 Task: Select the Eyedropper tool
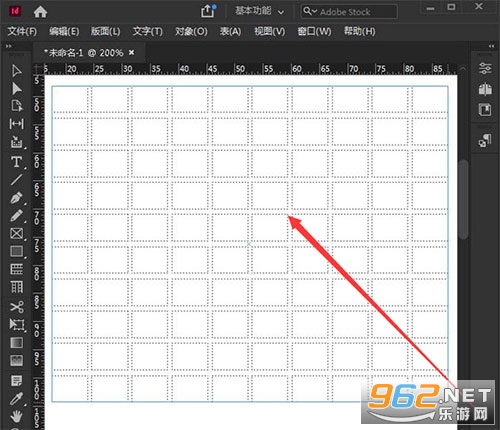click(16, 399)
